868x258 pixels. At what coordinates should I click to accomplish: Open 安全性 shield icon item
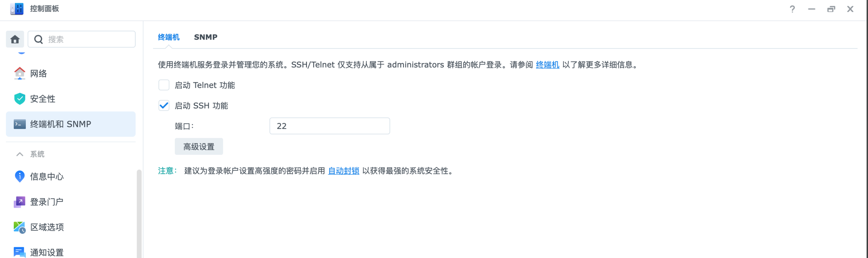[x=20, y=99]
